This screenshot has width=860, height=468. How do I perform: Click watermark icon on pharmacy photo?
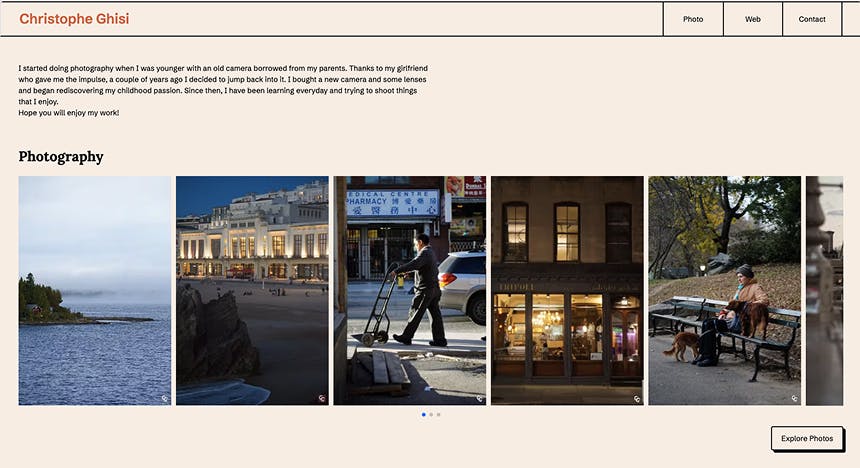pos(480,398)
